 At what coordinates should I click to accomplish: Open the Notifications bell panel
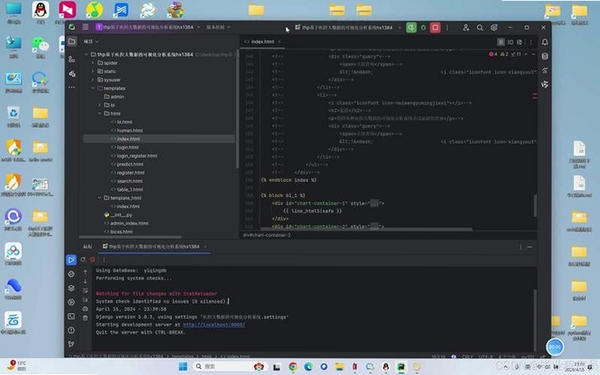pyautogui.click(x=545, y=42)
